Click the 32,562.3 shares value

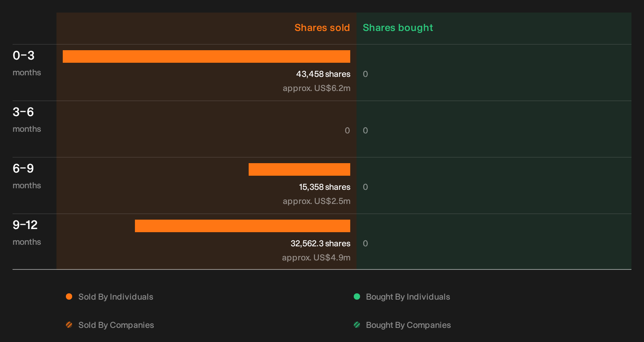tap(320, 244)
